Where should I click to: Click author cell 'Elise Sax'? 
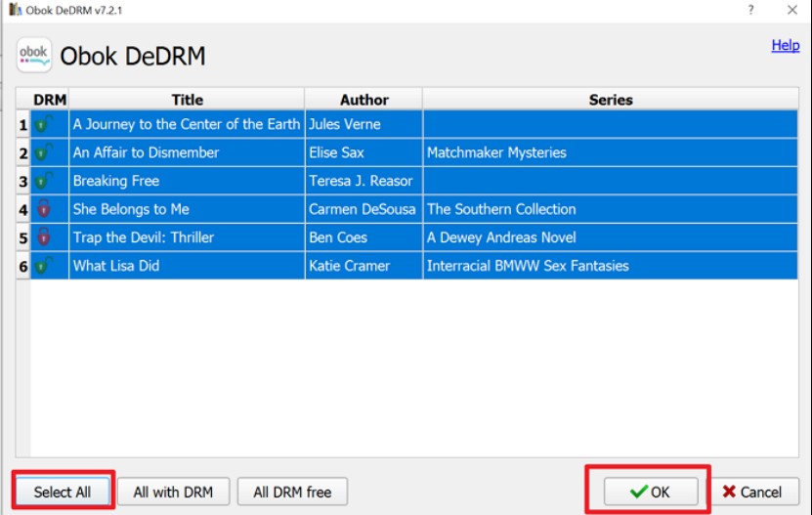click(x=364, y=152)
